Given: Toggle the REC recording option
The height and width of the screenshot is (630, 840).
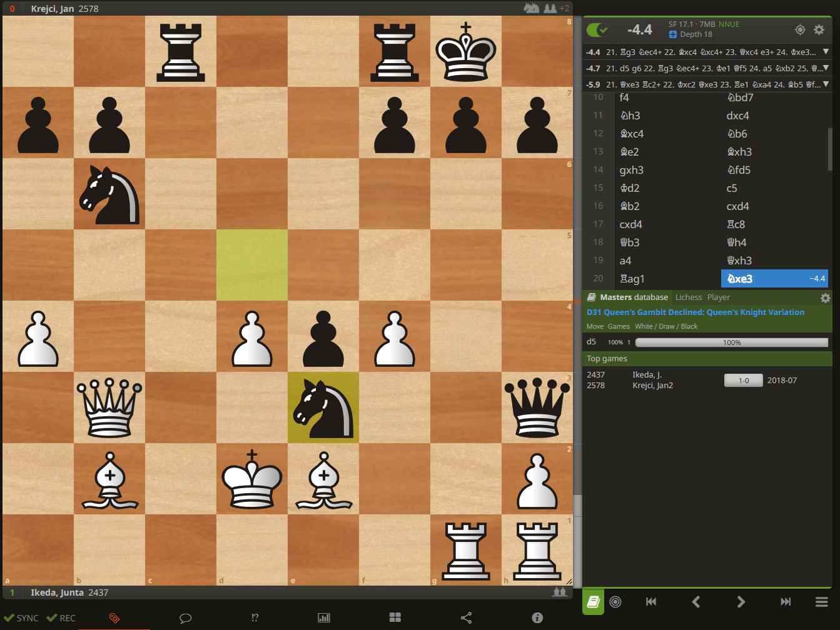Looking at the screenshot, I should point(61,618).
